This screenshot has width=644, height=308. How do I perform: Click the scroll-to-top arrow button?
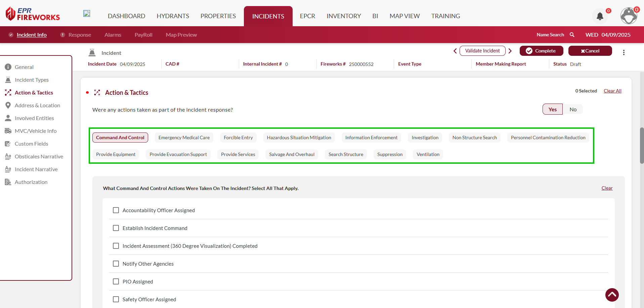click(612, 295)
